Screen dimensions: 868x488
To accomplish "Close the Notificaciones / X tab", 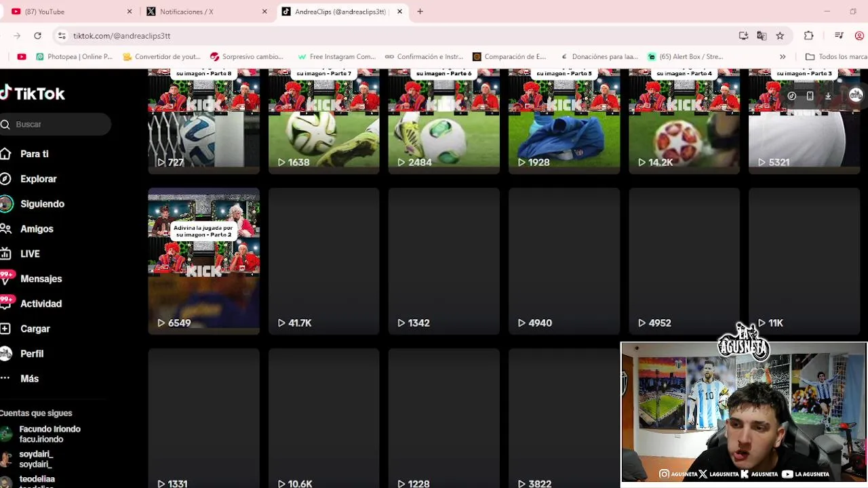I will (x=264, y=12).
